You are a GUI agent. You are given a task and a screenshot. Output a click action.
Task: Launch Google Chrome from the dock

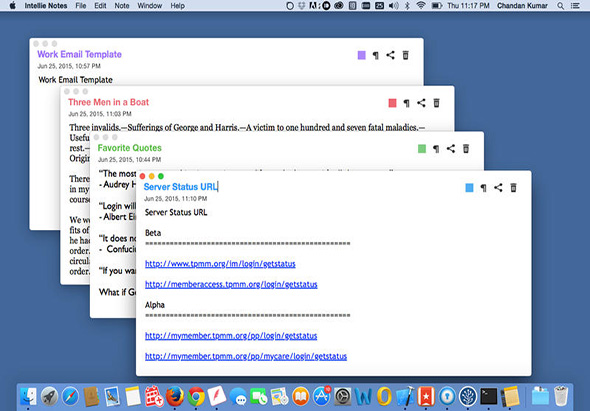pos(196,396)
